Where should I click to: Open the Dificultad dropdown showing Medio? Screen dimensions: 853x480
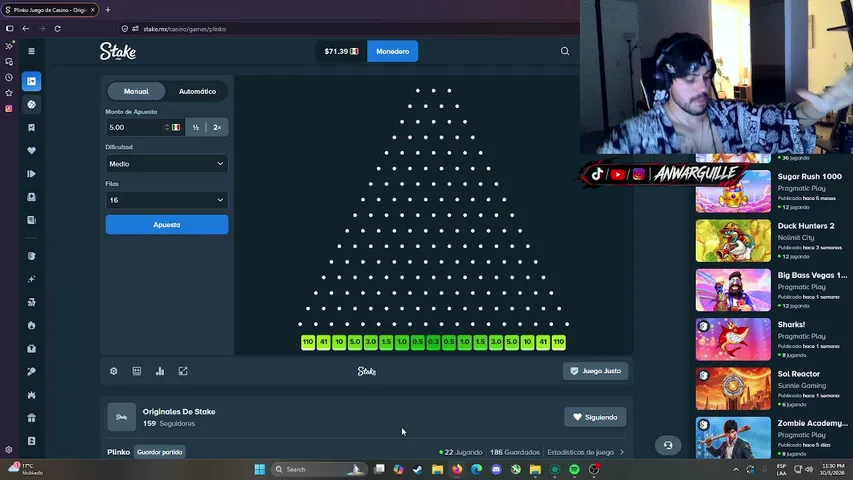click(x=166, y=164)
